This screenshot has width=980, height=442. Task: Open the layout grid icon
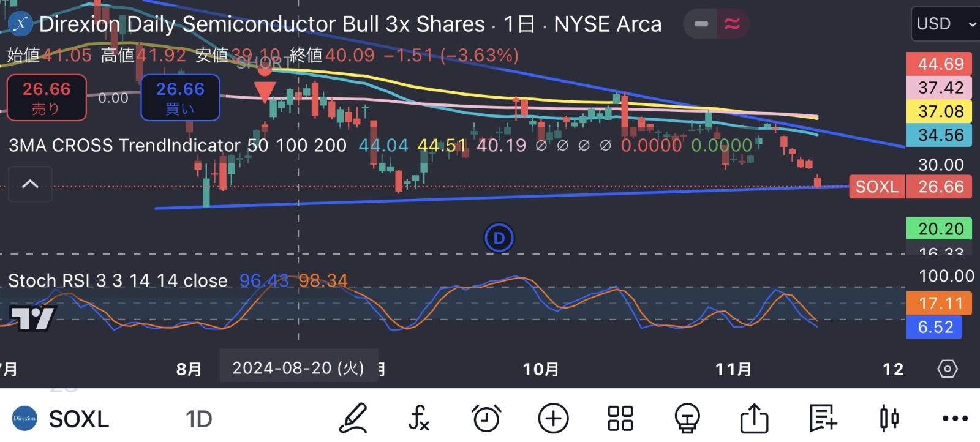[620, 419]
